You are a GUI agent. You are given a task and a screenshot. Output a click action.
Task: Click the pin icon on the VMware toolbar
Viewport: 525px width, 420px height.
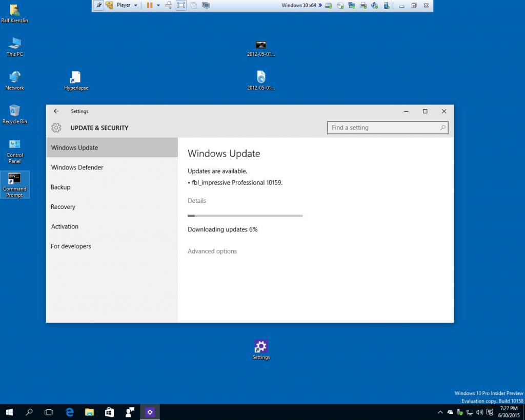click(99, 5)
